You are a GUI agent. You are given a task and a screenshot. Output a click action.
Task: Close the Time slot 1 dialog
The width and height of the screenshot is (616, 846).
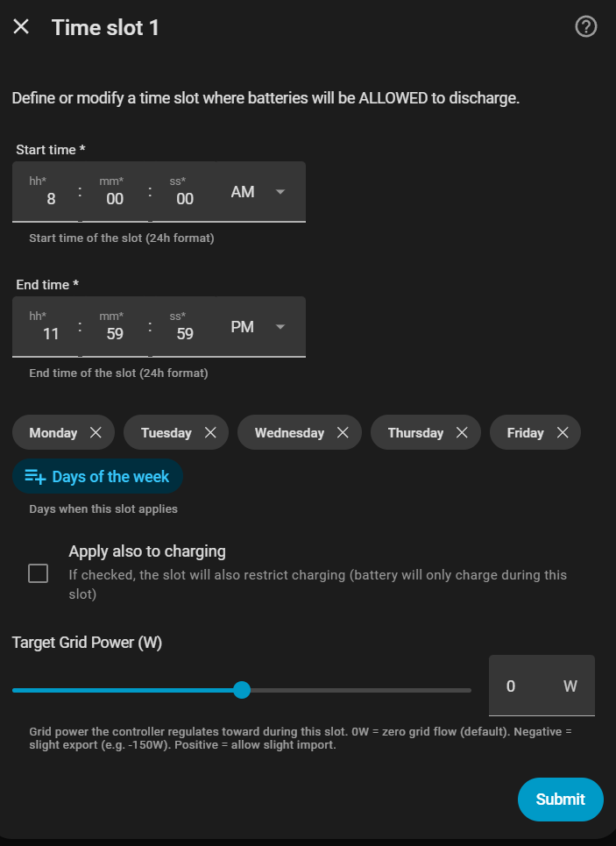[21, 27]
